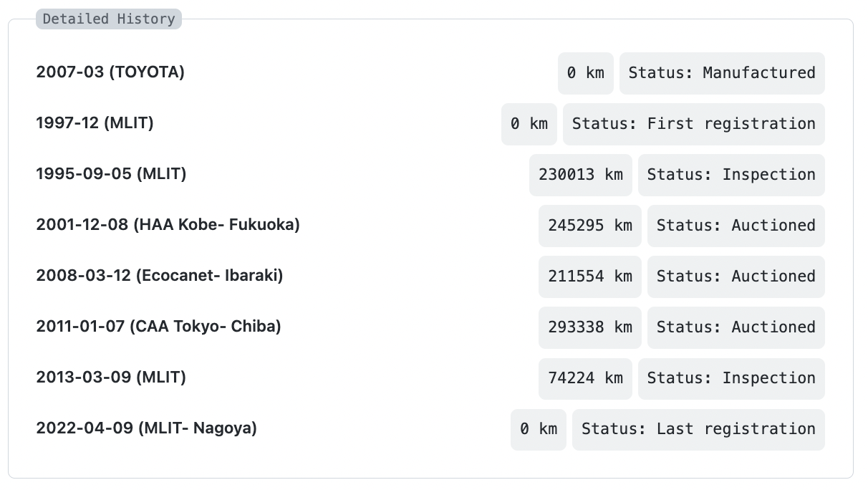Click Auctioned status for Ecocanet- Ibaraki

pyautogui.click(x=736, y=277)
